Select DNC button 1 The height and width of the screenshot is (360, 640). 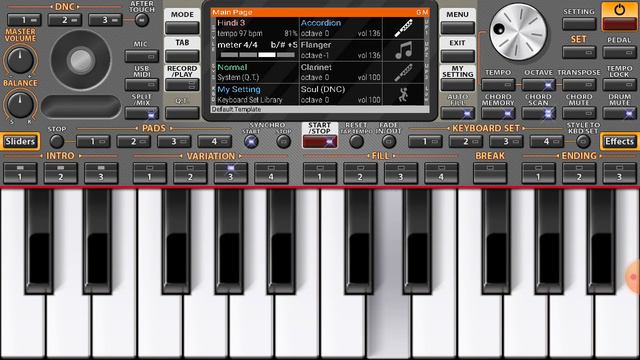click(x=24, y=20)
